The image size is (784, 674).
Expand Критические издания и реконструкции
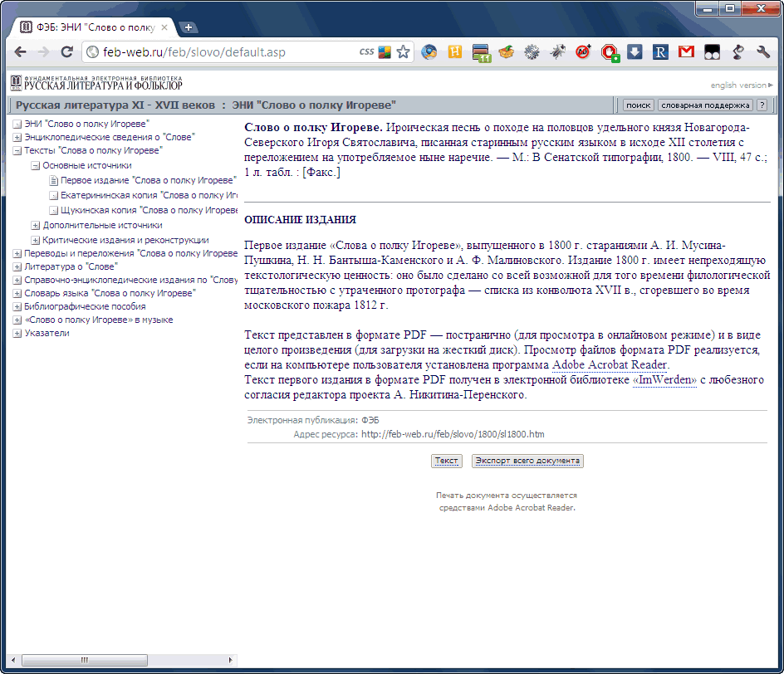[x=35, y=241]
